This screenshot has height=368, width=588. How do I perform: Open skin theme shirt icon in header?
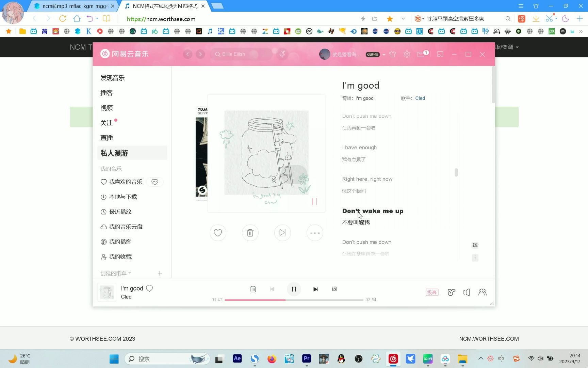pos(393,54)
